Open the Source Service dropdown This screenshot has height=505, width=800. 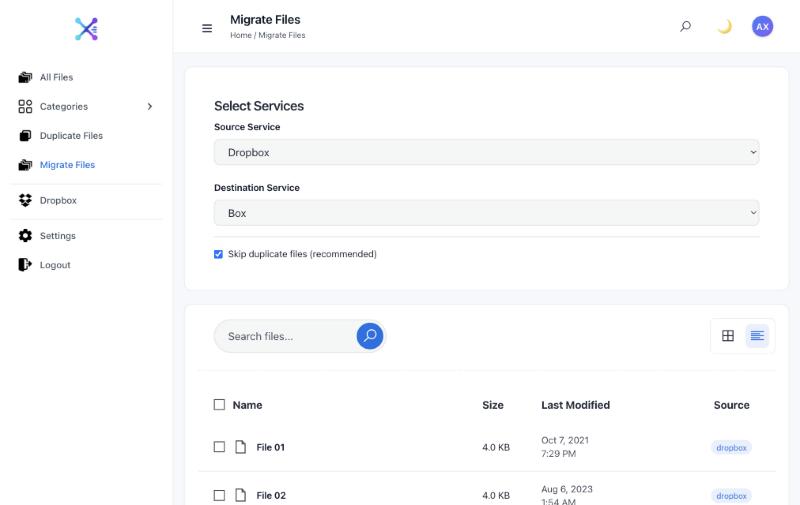[x=487, y=153]
